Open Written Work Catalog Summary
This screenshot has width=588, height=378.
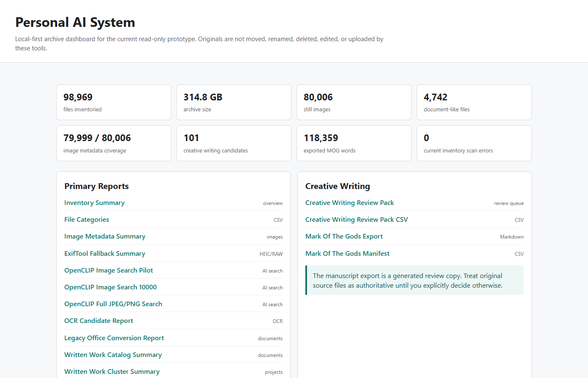[x=113, y=355]
